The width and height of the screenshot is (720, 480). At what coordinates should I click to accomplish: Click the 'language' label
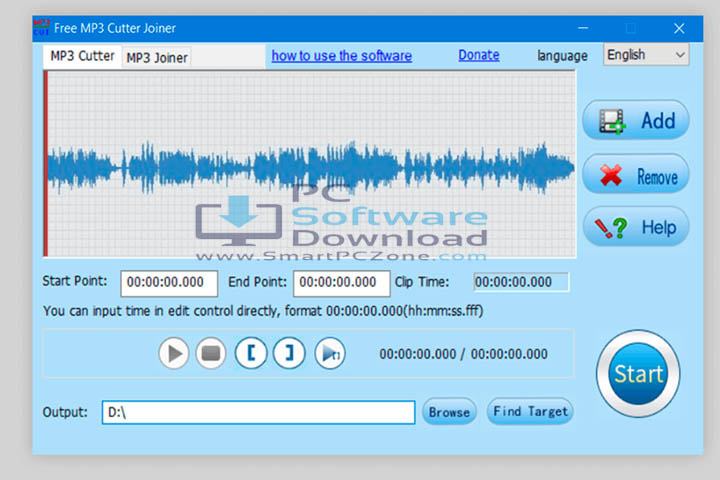562,56
